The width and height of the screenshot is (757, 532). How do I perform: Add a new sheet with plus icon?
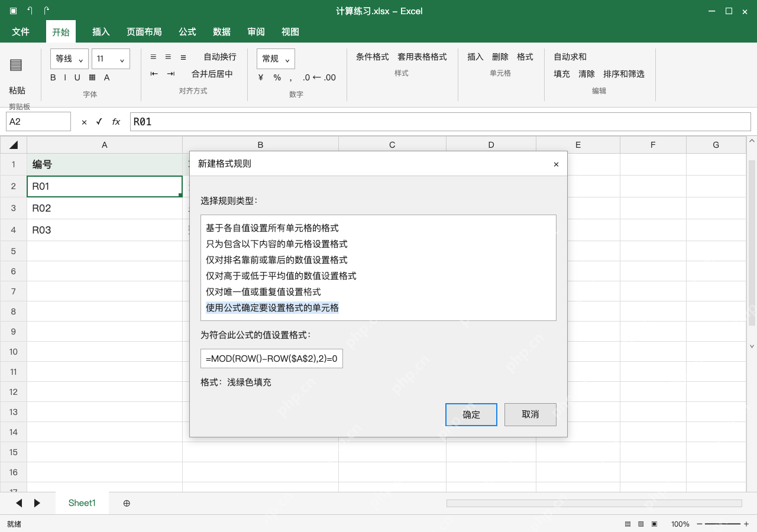(127, 503)
